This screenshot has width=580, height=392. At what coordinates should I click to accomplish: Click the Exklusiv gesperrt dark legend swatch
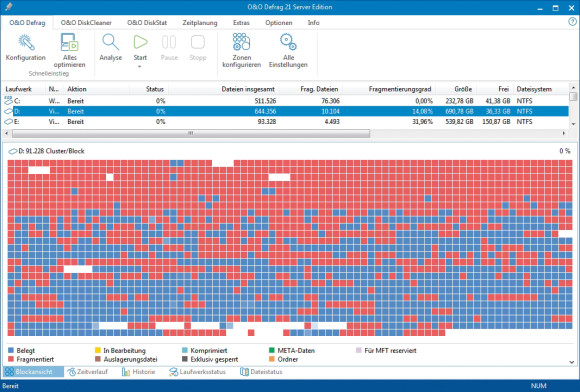click(185, 359)
